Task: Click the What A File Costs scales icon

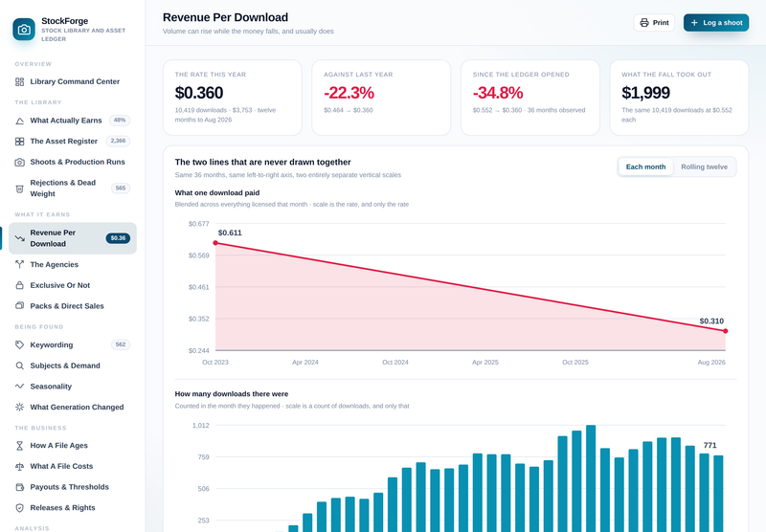Action: pyautogui.click(x=19, y=467)
